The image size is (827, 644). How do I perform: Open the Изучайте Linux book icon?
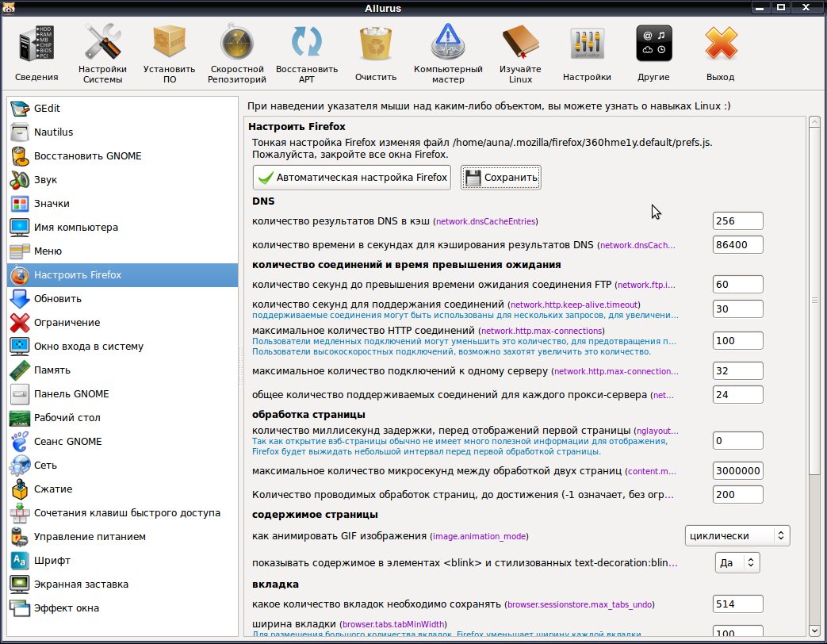[x=520, y=41]
